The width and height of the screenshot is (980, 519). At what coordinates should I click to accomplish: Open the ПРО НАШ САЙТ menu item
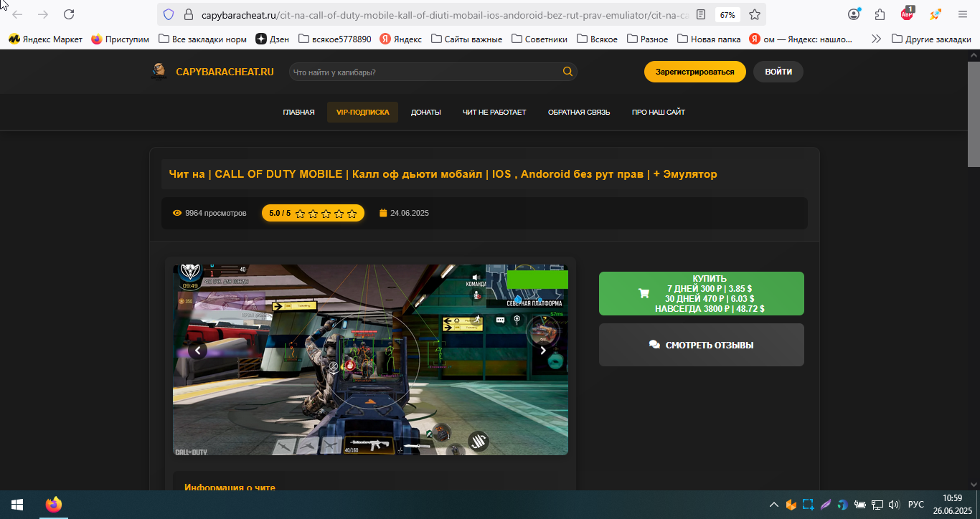pos(659,112)
